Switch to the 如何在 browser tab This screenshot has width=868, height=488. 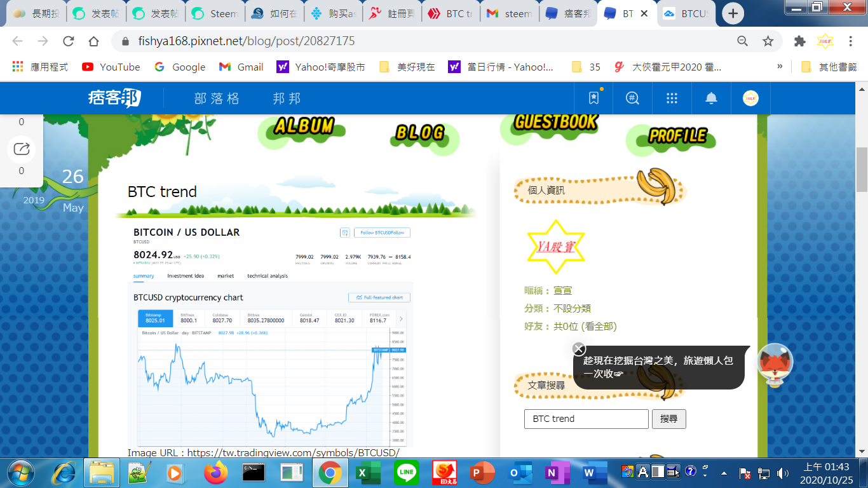[x=273, y=13]
